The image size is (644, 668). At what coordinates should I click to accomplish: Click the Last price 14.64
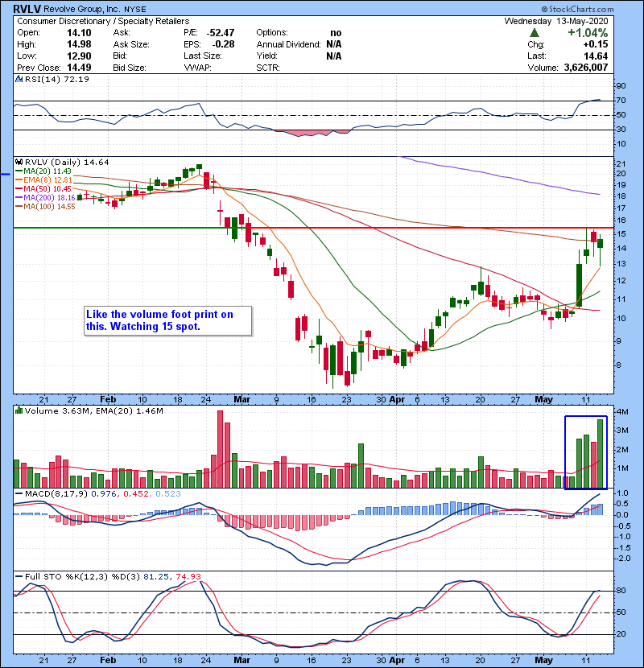pos(596,56)
